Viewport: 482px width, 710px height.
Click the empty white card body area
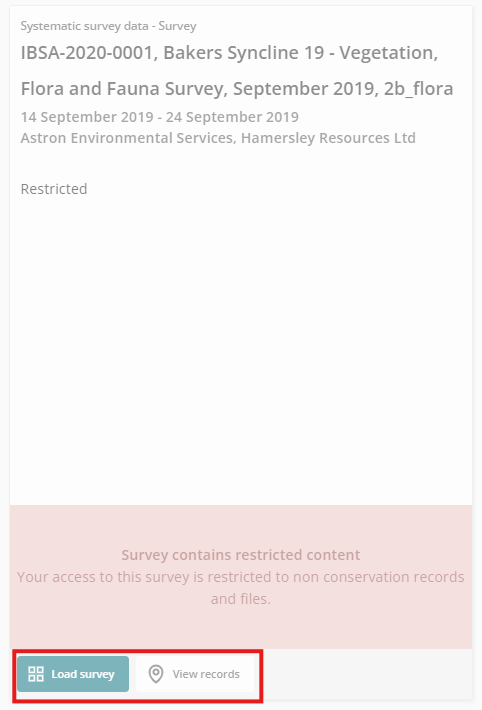coord(241,351)
